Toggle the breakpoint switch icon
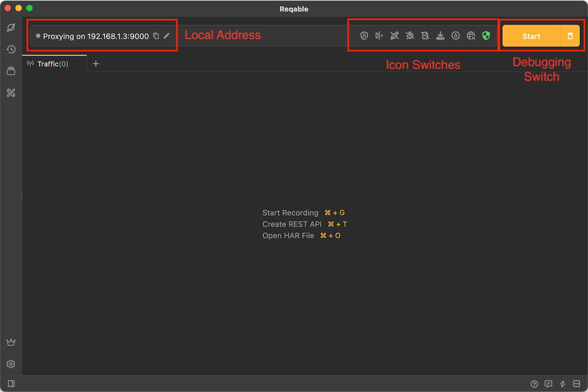This screenshot has width=588, height=392. [379, 35]
